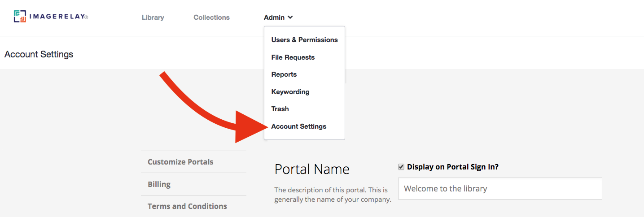Image resolution: width=644 pixels, height=217 pixels.
Task: Click the Admin menu label
Action: tap(274, 17)
